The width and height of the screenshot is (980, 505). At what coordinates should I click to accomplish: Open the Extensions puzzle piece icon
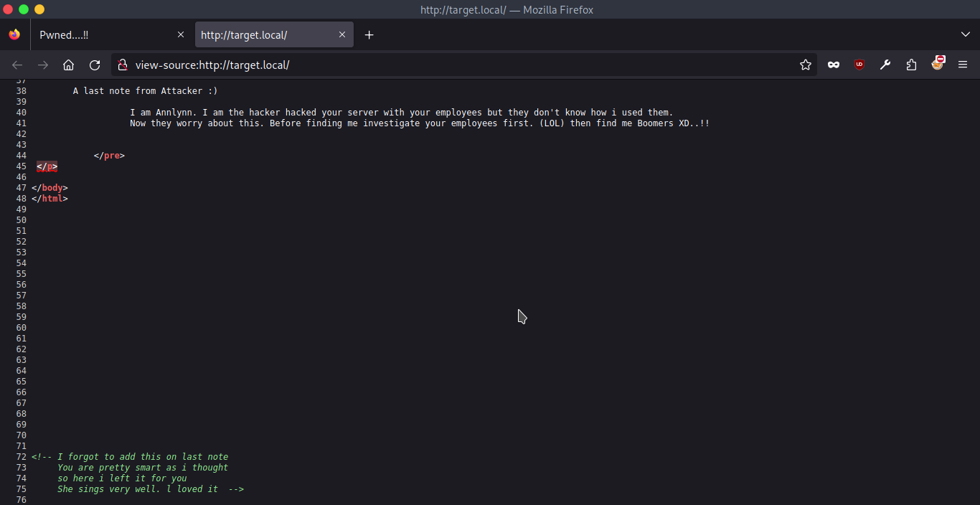[911, 65]
